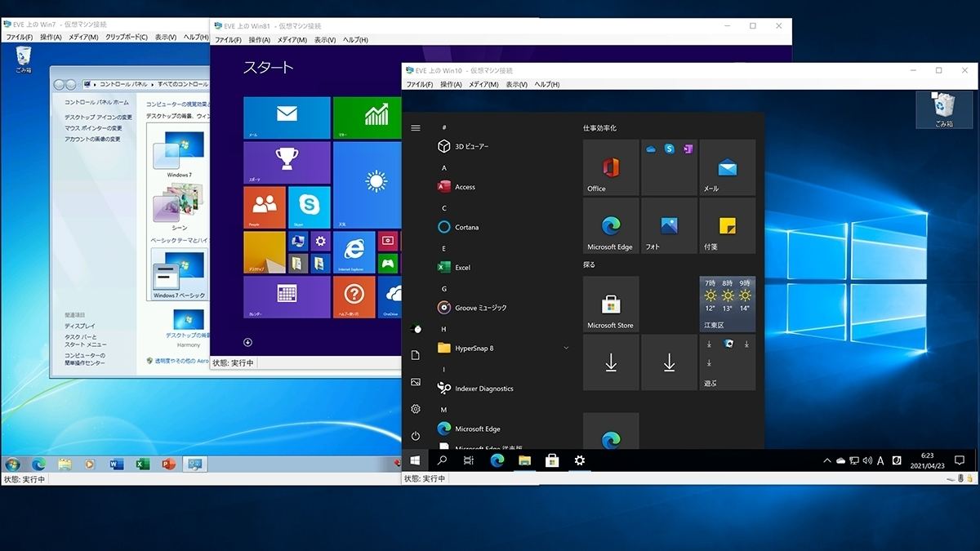Image resolution: width=980 pixels, height=551 pixels.
Task: Click the Win10 Start button on taskbar
Action: (x=415, y=460)
